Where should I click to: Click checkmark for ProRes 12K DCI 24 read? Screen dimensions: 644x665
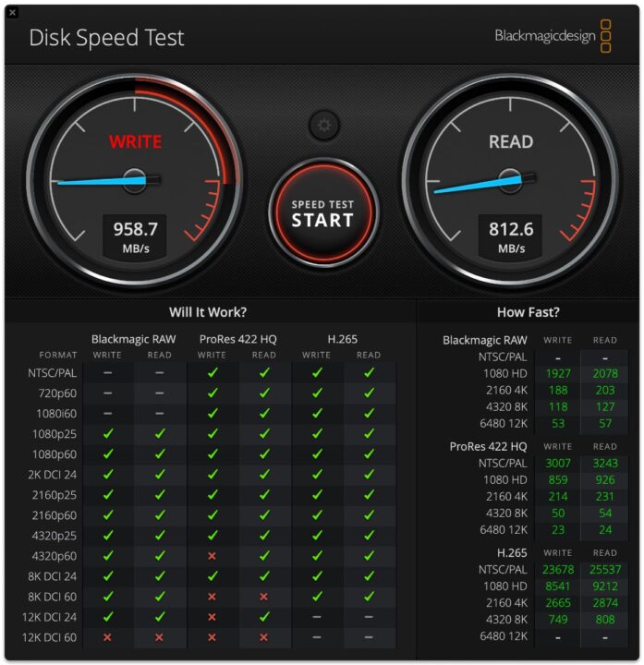(264, 617)
